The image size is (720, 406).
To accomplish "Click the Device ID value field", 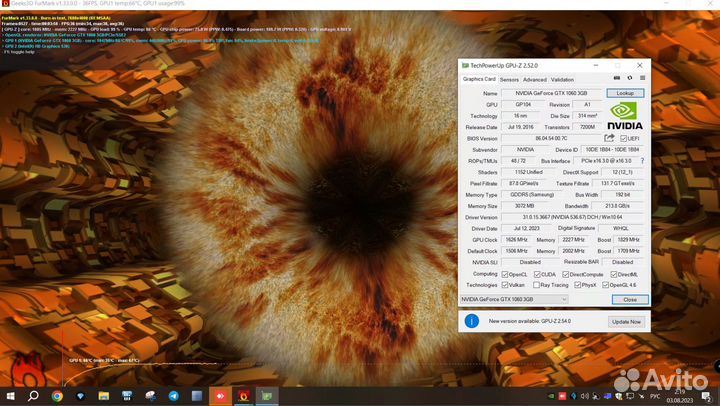I will point(612,150).
